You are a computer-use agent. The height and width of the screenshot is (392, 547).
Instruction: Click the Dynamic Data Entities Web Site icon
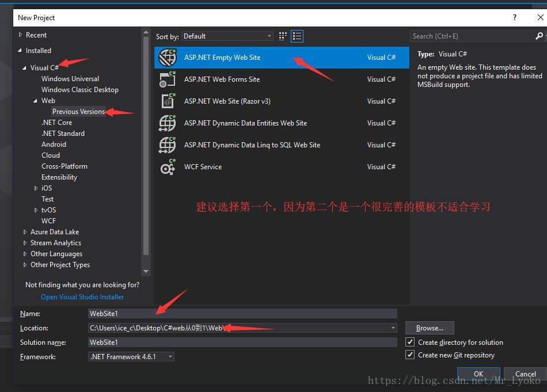click(x=168, y=123)
